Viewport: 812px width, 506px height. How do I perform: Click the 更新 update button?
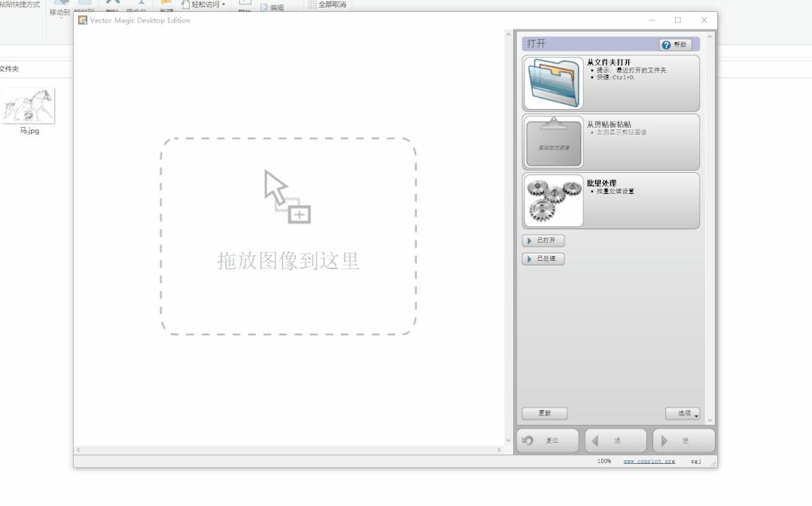pos(543,413)
